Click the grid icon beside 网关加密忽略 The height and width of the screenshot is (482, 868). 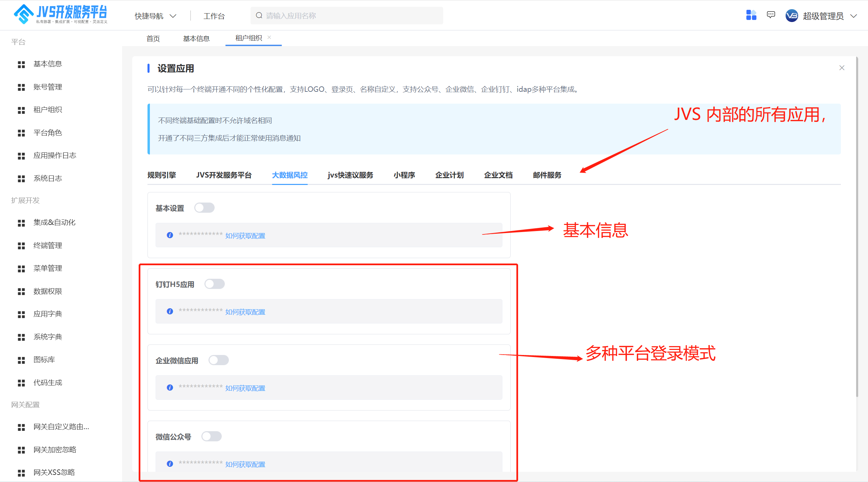point(21,450)
